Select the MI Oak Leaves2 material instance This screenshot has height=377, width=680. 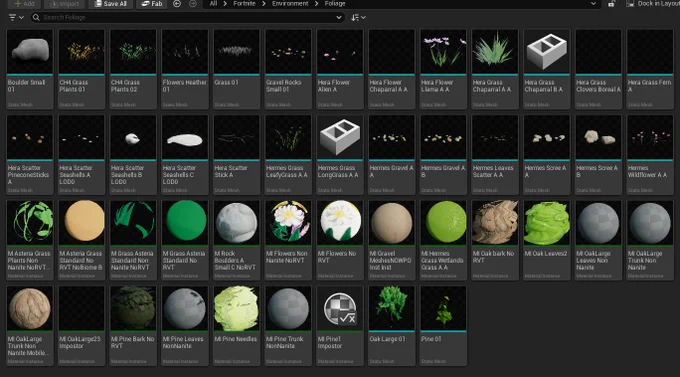pyautogui.click(x=546, y=240)
